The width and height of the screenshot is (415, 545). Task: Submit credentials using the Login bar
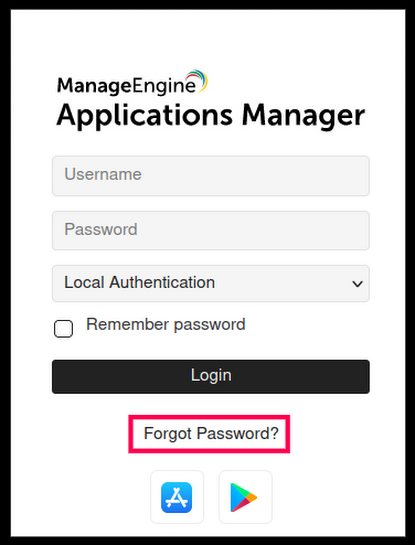pyautogui.click(x=211, y=376)
